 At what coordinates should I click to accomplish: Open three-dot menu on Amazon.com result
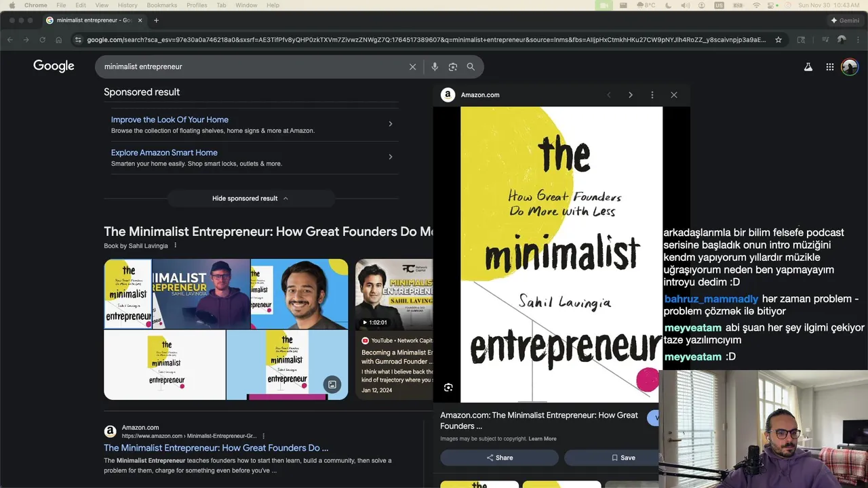click(x=264, y=436)
